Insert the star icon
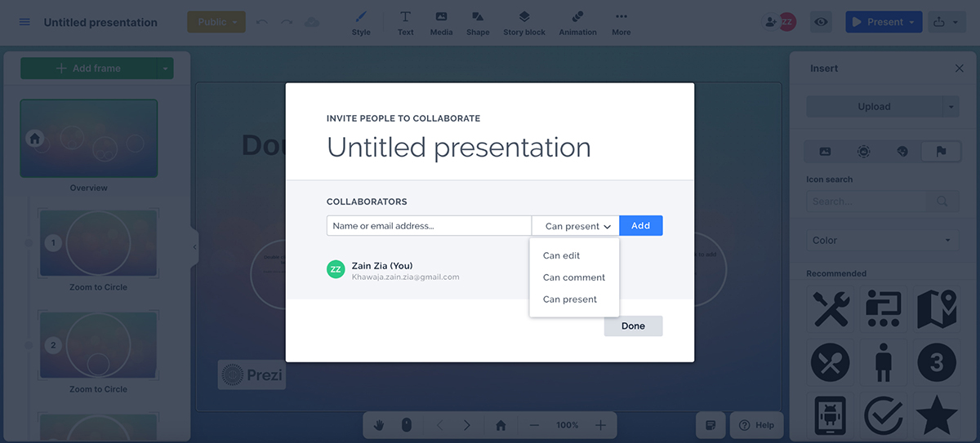The image size is (980, 443). pos(937,416)
